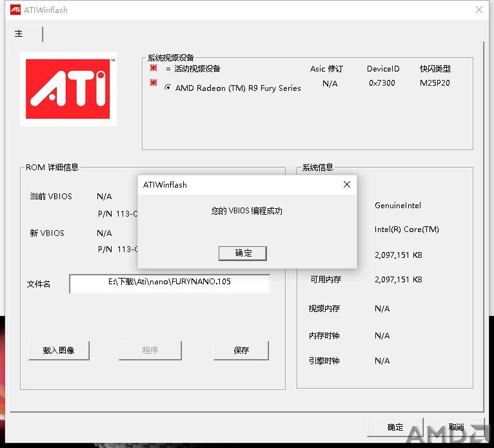The width and height of the screenshot is (494, 448).
Task: Click the DeviceID value 0x7300
Action: (x=382, y=83)
